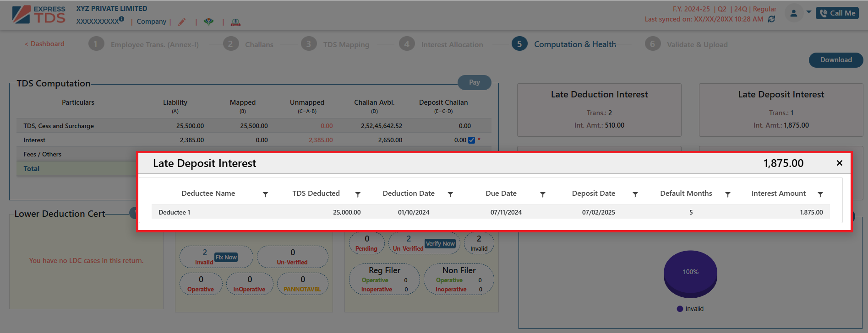Click the Verify Now button
Viewport: 868px width, 333px height.
[x=440, y=244]
